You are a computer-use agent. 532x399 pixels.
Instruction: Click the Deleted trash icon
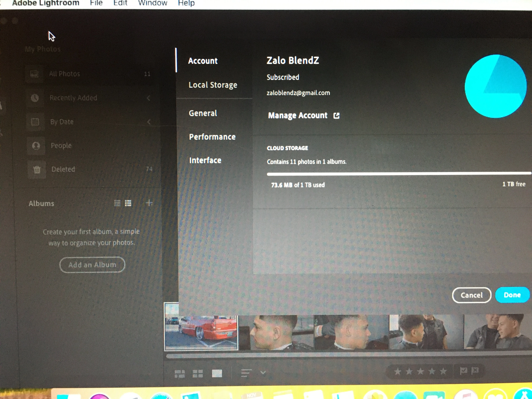[x=37, y=169]
